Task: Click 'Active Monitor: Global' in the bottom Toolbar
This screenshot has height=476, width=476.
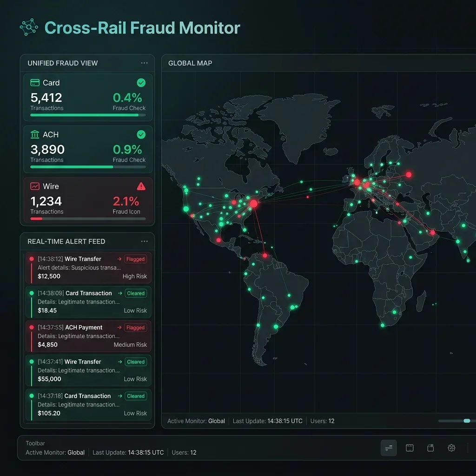Action: click(55, 453)
